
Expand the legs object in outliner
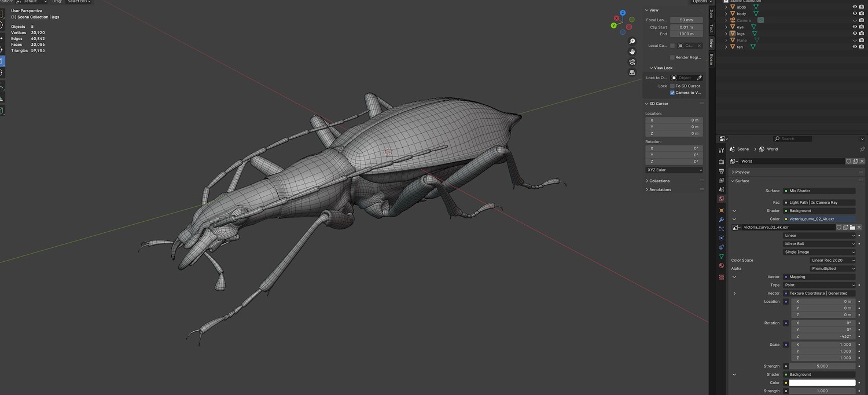tap(726, 34)
